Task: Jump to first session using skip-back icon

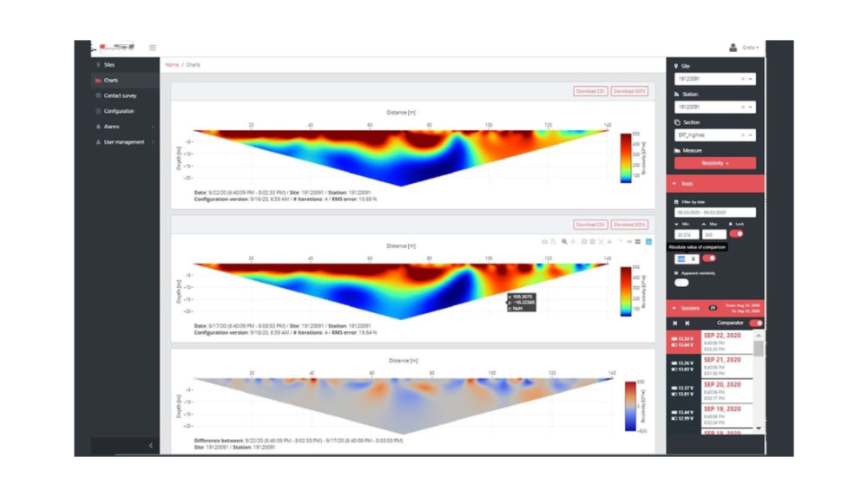Action: coord(675,323)
